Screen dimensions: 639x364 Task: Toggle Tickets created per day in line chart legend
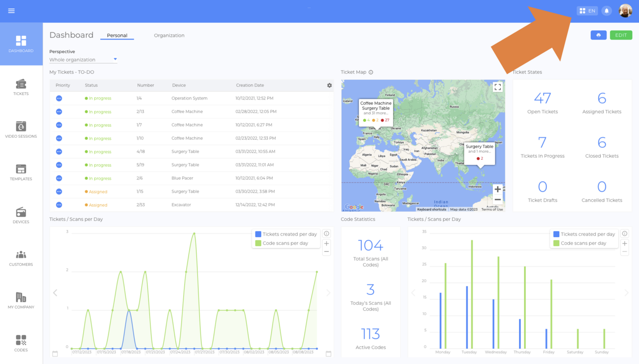pyautogui.click(x=286, y=234)
